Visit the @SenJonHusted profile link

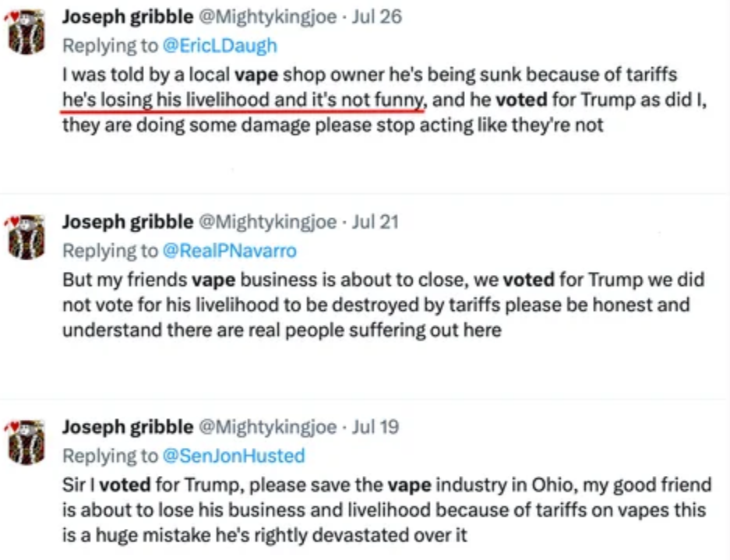233,455
